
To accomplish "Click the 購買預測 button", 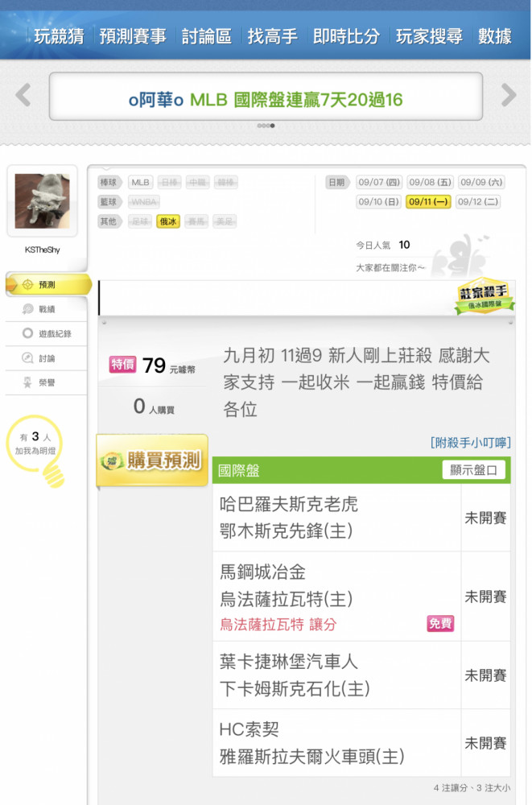I will [x=152, y=460].
